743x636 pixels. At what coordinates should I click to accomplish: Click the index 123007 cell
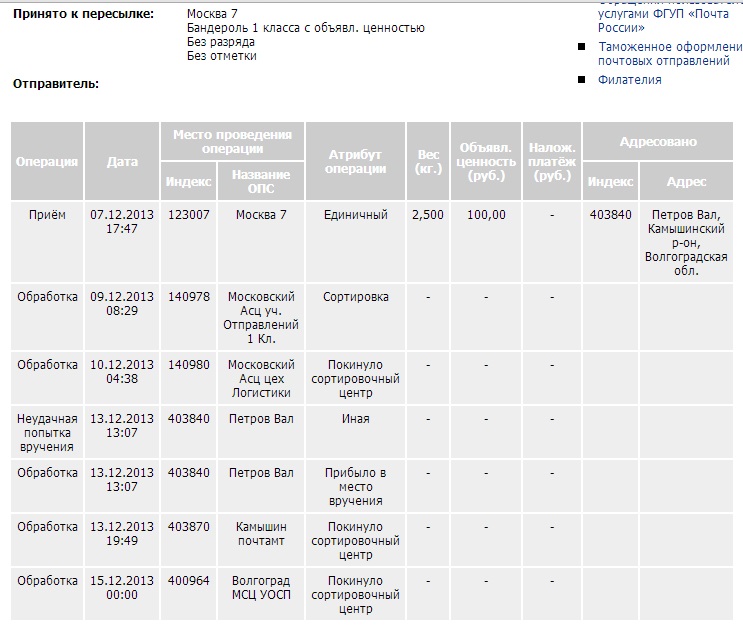pyautogui.click(x=188, y=215)
